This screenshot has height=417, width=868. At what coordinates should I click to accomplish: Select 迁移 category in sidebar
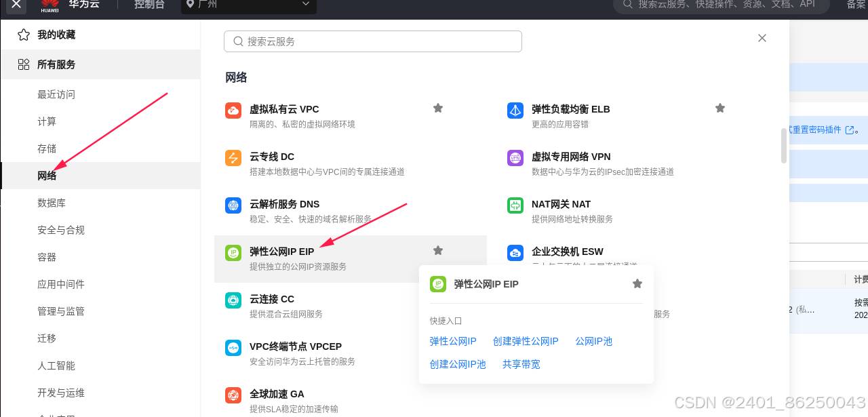coord(47,338)
